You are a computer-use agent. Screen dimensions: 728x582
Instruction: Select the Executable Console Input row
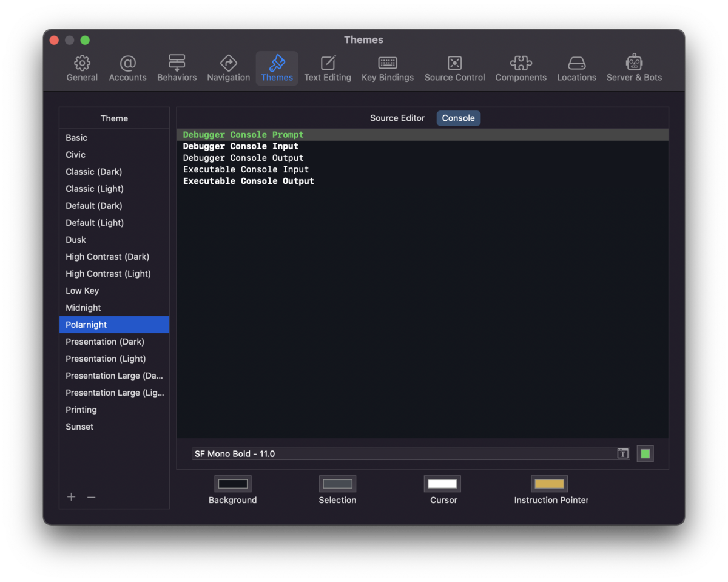(x=423, y=169)
